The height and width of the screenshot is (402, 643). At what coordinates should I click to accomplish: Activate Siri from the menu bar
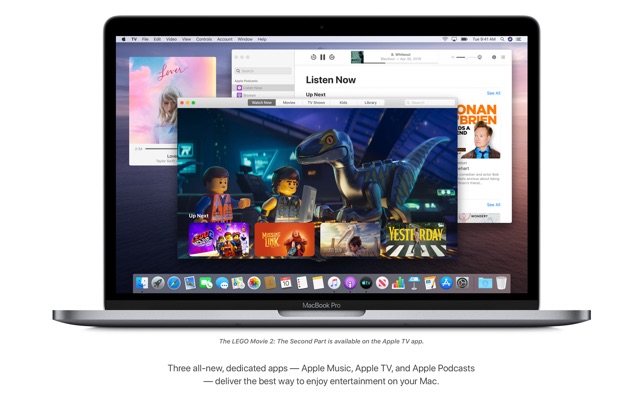coord(510,39)
